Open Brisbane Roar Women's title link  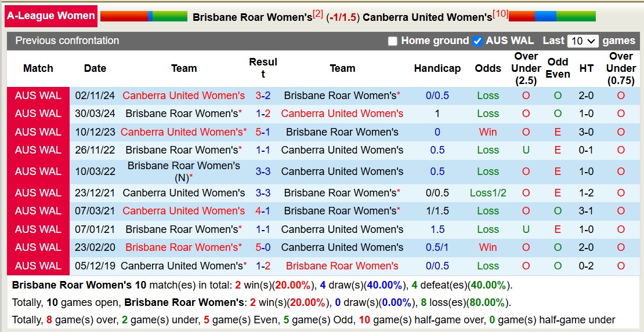point(252,17)
